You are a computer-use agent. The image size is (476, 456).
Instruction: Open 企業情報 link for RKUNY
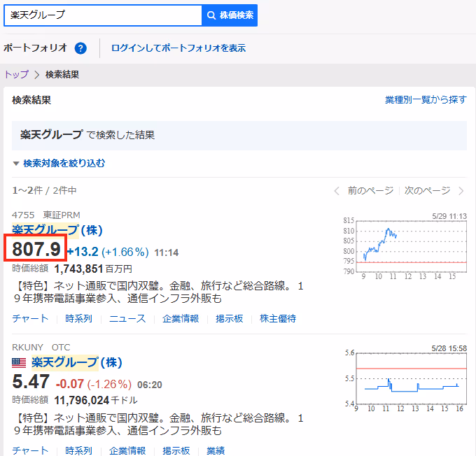(x=127, y=450)
